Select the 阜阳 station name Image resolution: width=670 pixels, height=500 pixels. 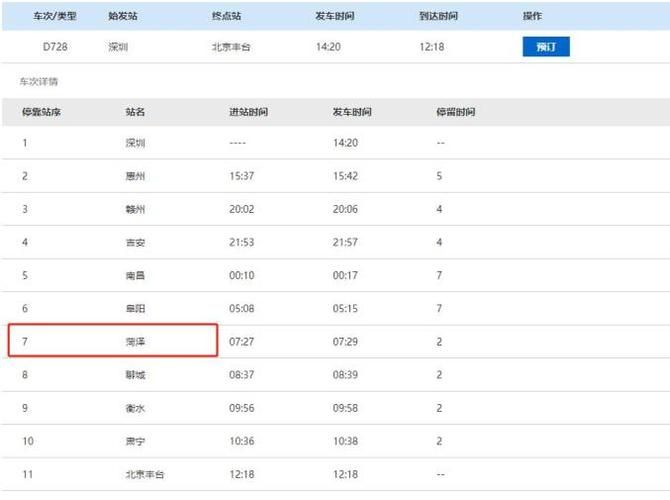[135, 309]
